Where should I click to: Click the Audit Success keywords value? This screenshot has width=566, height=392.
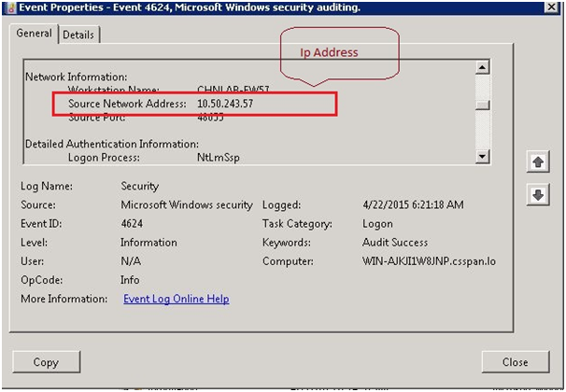(x=395, y=243)
